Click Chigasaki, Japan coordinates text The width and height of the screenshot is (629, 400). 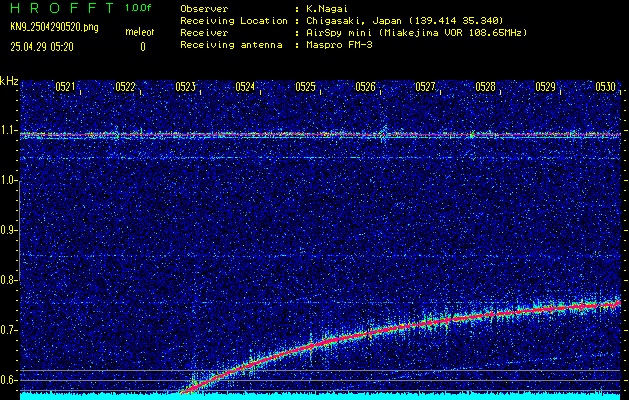[405, 20]
